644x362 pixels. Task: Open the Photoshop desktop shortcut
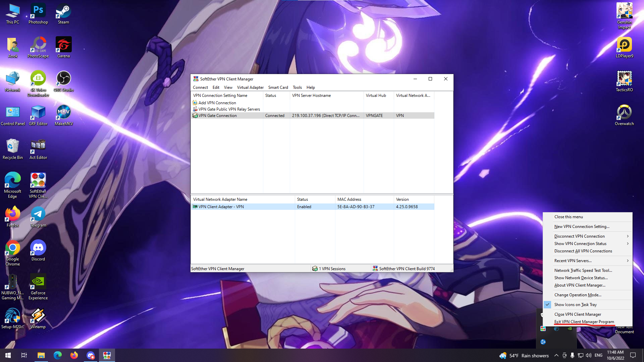pyautogui.click(x=38, y=14)
